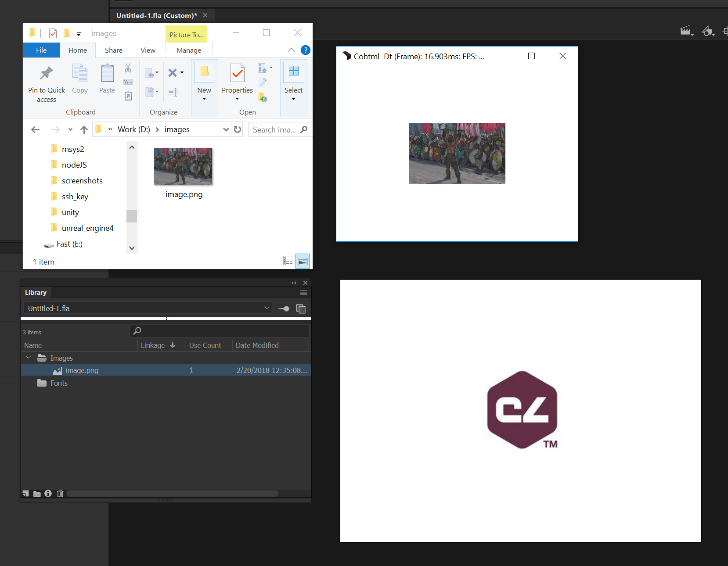Open the Explorer help question mark

(305, 50)
